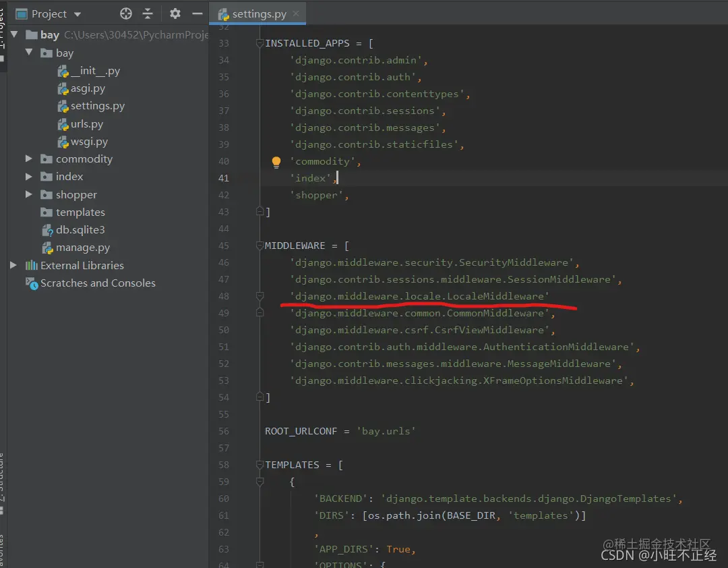Open the Project view dropdown
The height and width of the screenshot is (568, 728).
(x=77, y=14)
